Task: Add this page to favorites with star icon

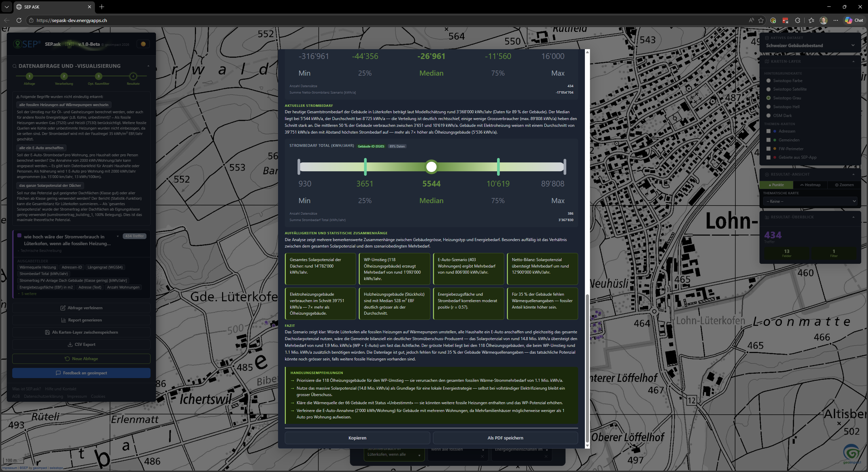Action: click(x=761, y=20)
